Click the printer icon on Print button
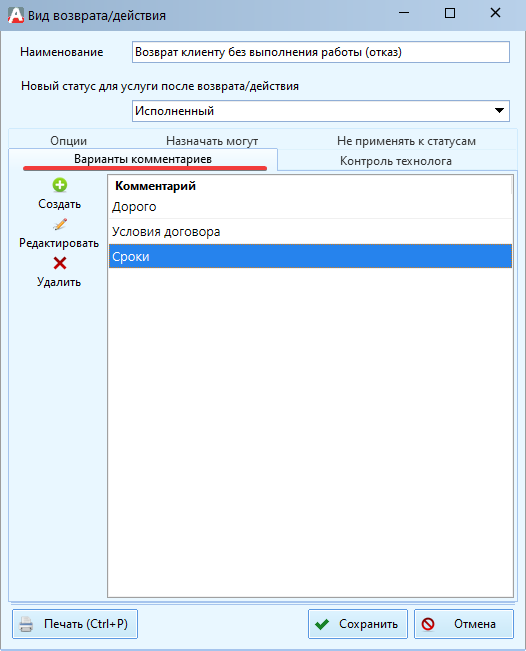The height and width of the screenshot is (651, 526). tap(27, 624)
